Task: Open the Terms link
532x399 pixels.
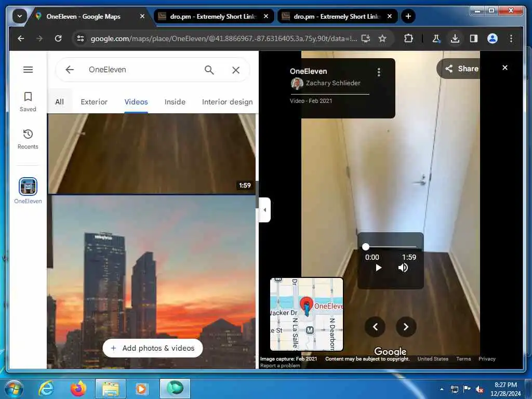Action: click(463, 358)
